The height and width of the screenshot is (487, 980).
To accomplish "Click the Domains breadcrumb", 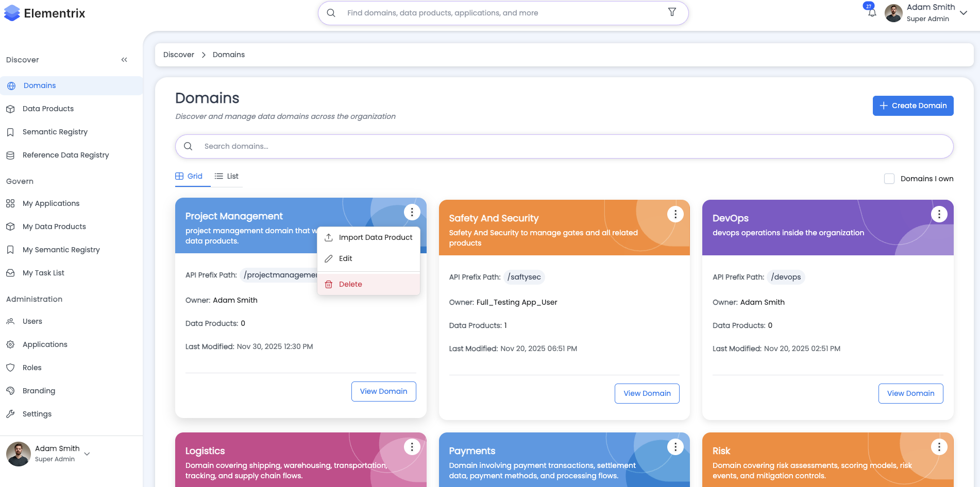I will pos(229,55).
